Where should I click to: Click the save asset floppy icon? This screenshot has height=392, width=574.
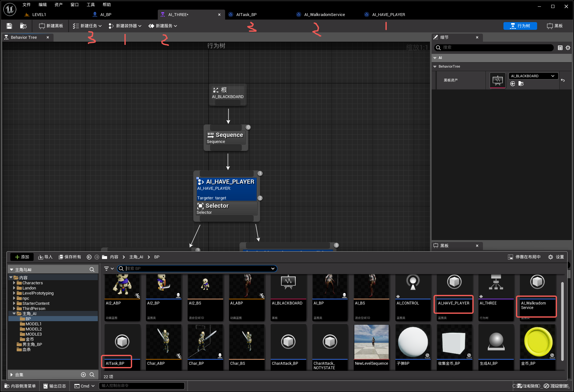9,26
